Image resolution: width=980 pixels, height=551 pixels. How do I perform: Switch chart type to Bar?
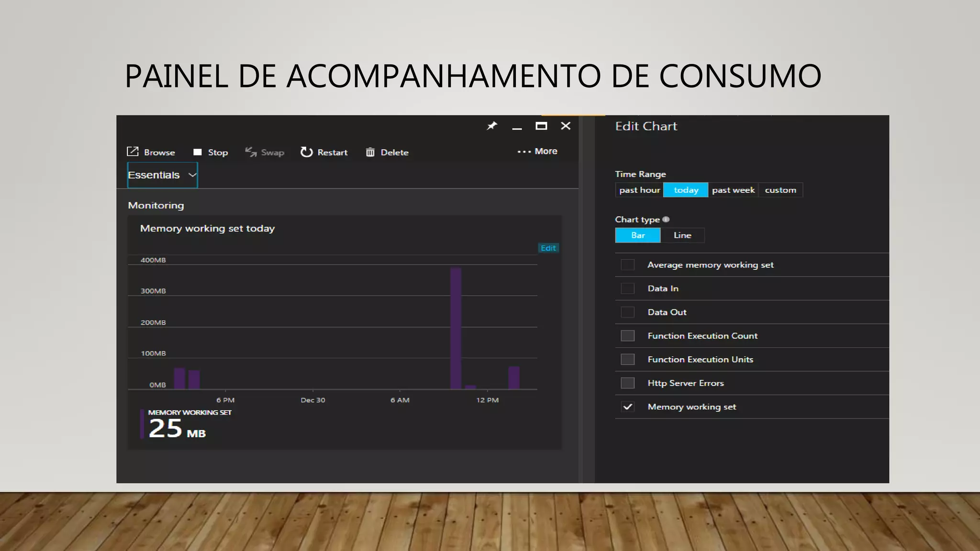[x=638, y=235]
